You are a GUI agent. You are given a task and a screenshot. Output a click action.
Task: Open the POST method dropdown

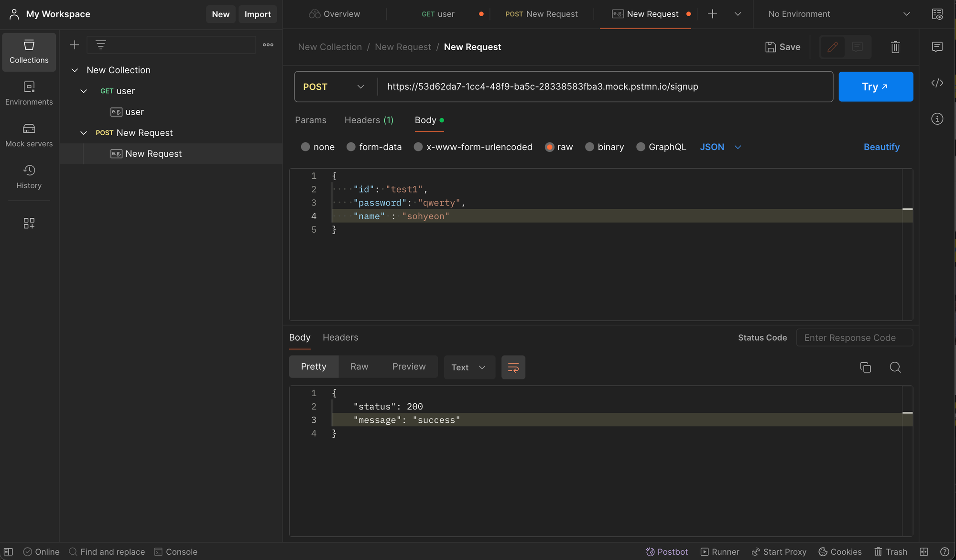point(334,86)
